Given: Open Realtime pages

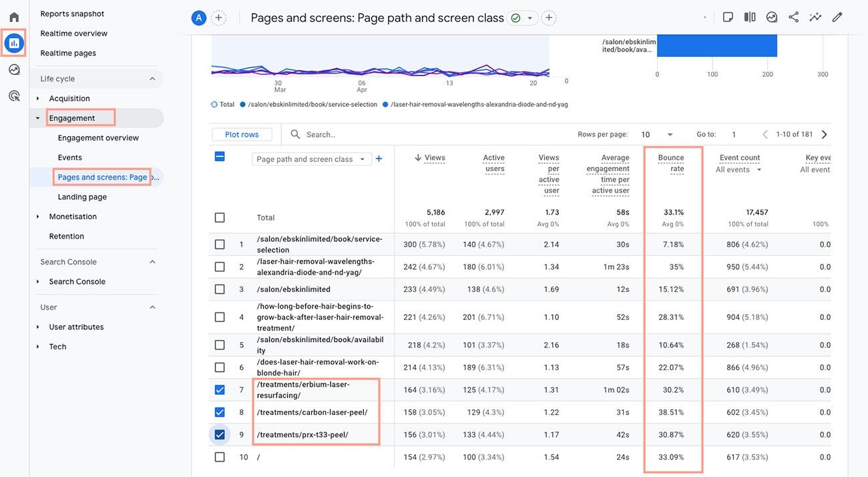Looking at the screenshot, I should (68, 53).
